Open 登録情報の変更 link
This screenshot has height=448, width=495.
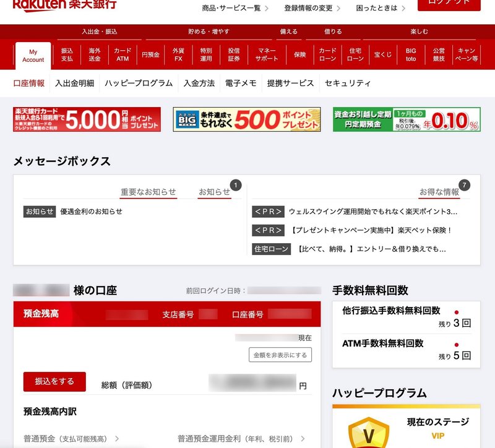point(312,8)
